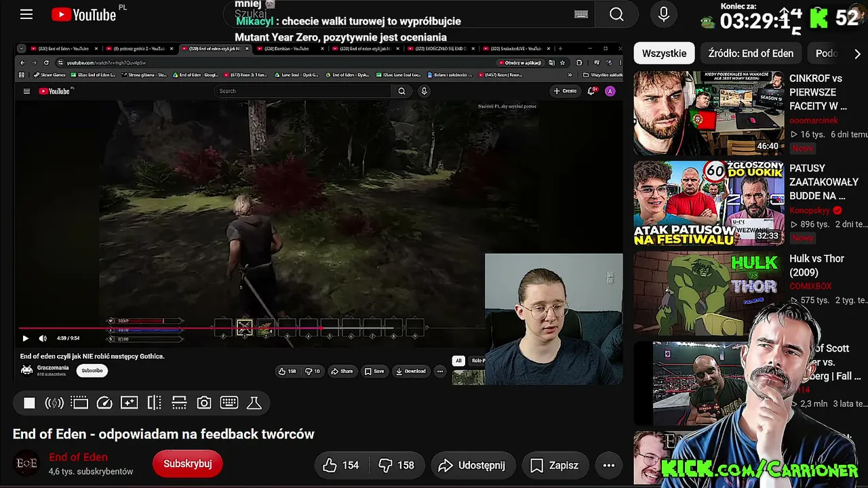Click the Save button in the inner YouTube page
This screenshot has height=488, width=868.
coord(374,371)
